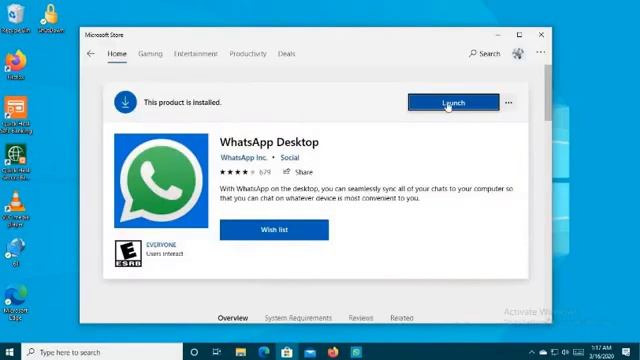640x360 pixels.
Task: Add WhatsApp Desktop to the Wish list
Action: point(274,230)
